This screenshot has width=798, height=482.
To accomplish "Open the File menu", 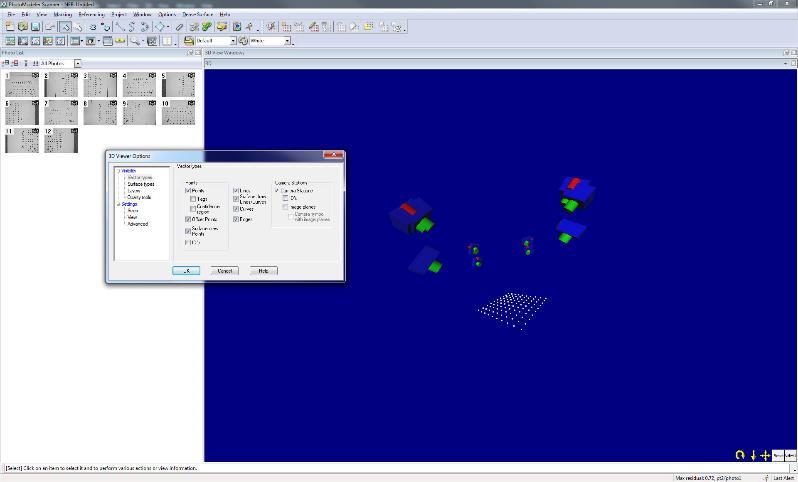I will (x=11, y=14).
